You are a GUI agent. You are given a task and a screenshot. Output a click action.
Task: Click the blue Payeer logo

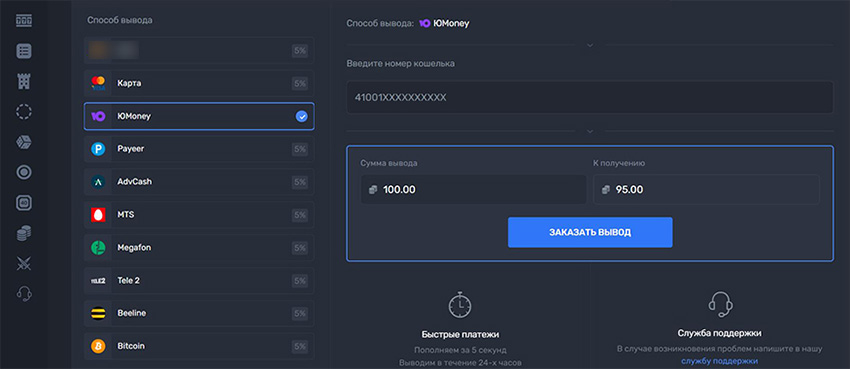(98, 149)
